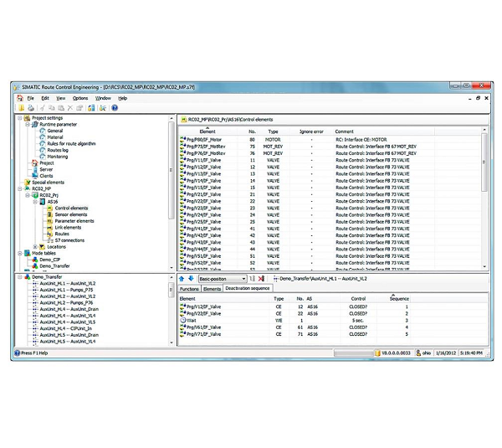Collapse the Project settings tree node
The width and height of the screenshot is (502, 448).
click(19, 118)
